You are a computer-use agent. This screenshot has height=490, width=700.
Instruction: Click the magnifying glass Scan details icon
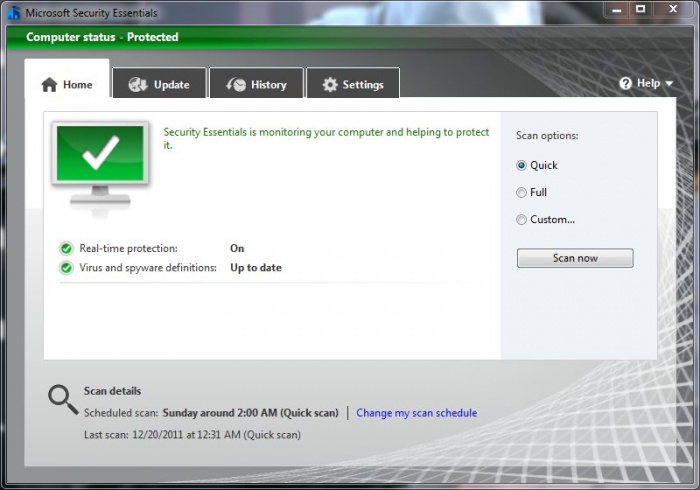[63, 400]
